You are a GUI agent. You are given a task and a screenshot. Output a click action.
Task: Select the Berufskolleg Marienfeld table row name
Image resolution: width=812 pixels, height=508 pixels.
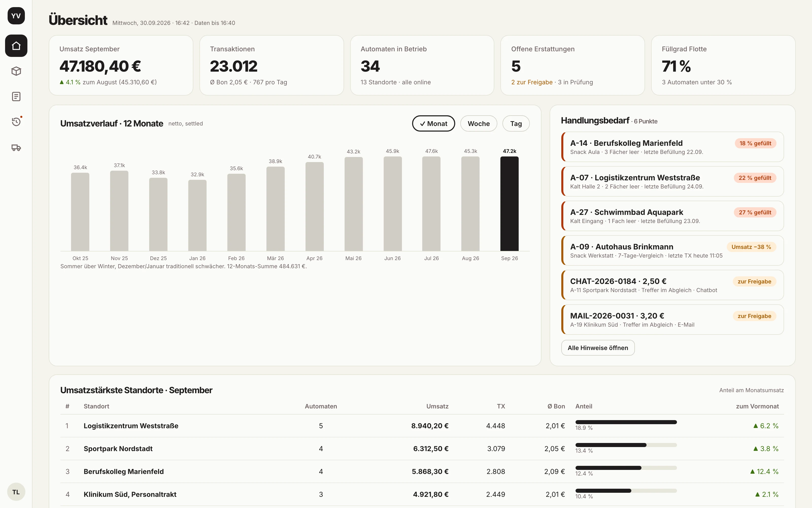(x=124, y=471)
